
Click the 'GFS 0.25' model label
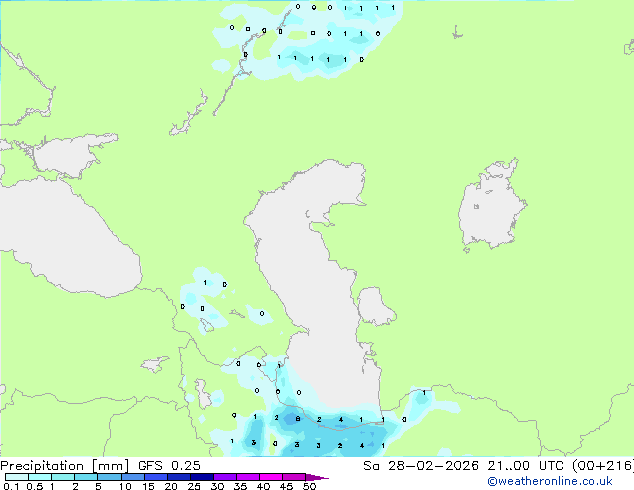pos(169,466)
